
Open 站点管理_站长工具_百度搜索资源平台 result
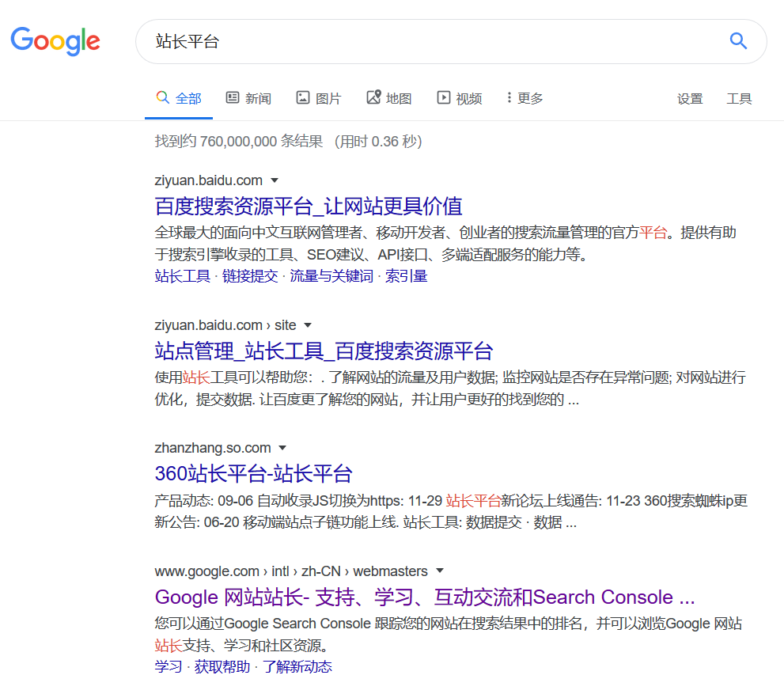click(x=324, y=351)
